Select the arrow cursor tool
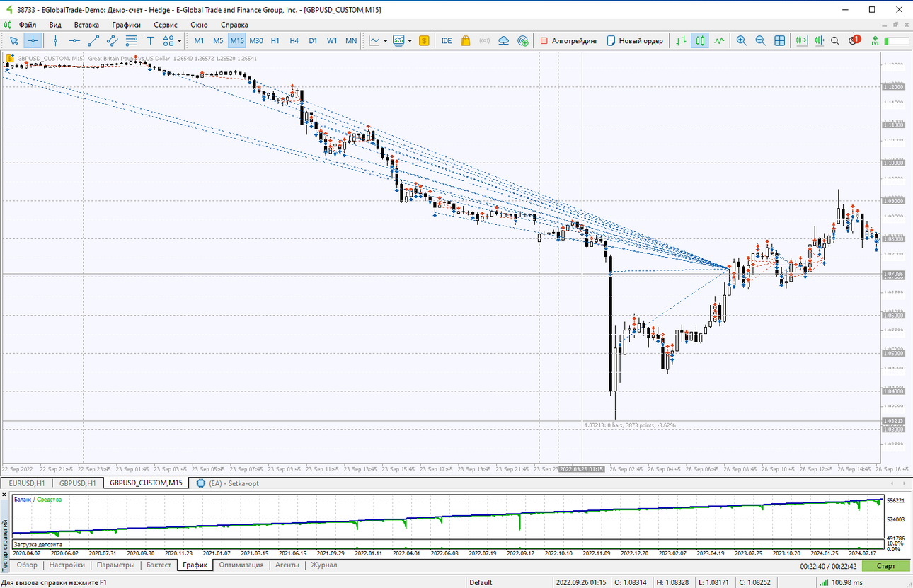 13,40
